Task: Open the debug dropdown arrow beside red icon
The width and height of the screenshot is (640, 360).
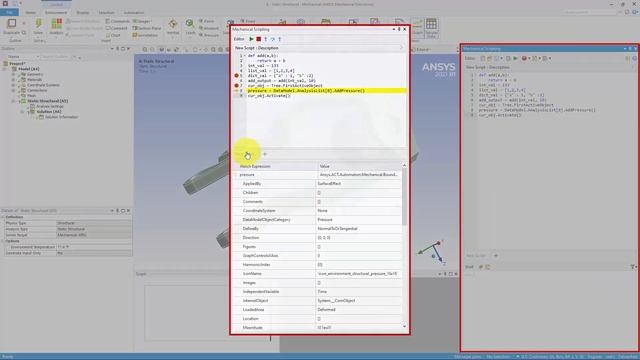Action: pos(529,58)
